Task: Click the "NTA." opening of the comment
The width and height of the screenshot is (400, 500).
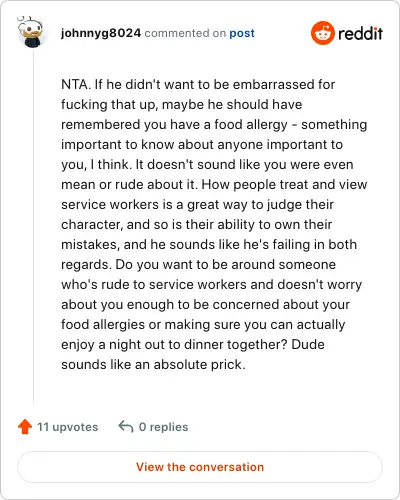Action: pyautogui.click(x=76, y=84)
